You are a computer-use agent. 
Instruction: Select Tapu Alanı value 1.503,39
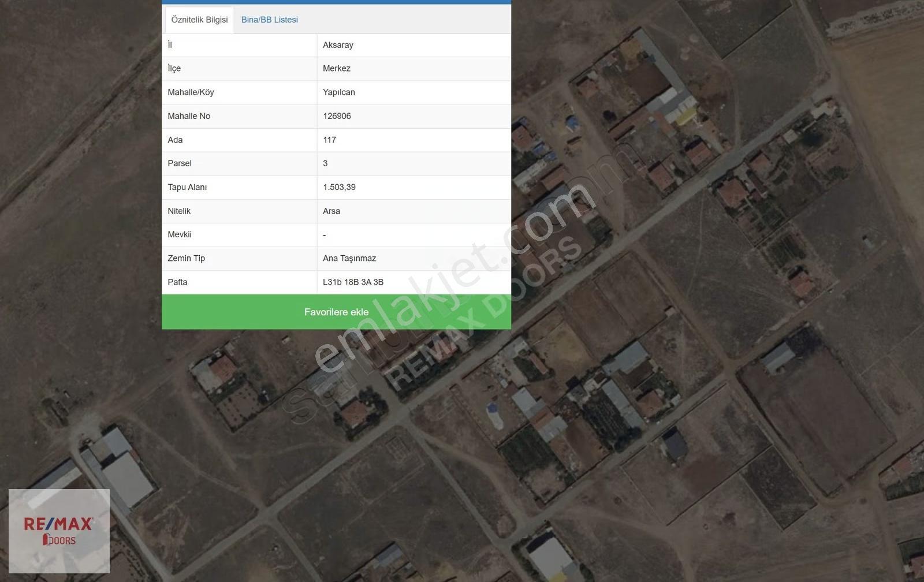coord(339,187)
